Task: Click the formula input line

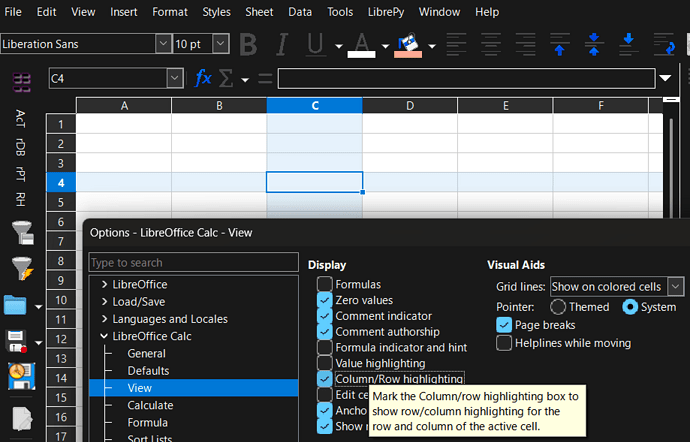Action: tap(466, 78)
